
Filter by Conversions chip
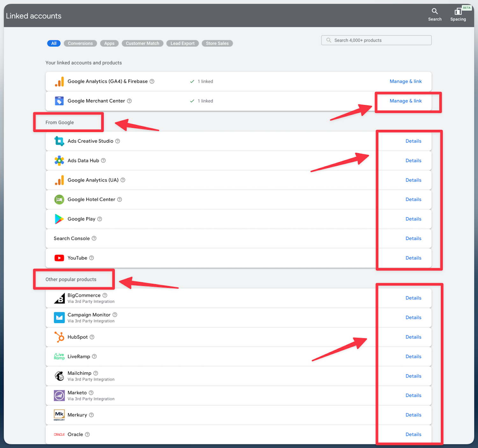pyautogui.click(x=80, y=44)
